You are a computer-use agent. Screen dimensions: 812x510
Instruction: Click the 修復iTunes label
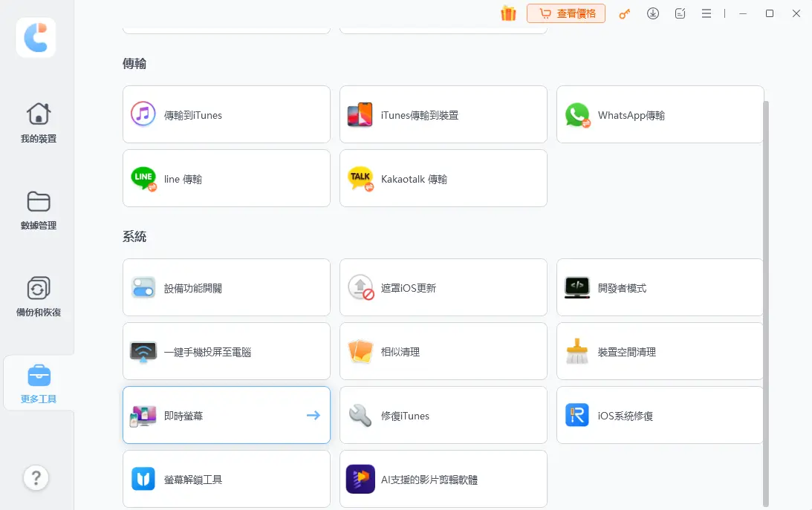[405, 416]
